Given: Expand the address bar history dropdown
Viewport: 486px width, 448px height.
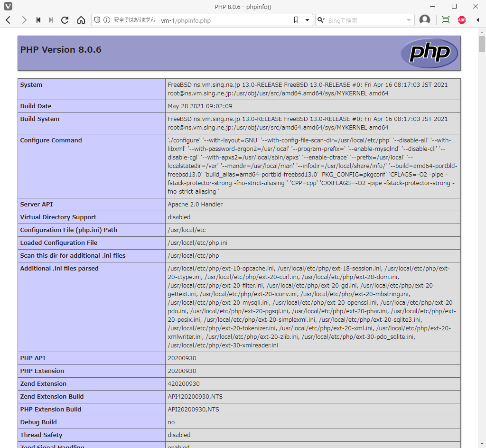Looking at the screenshot, I should (307, 20).
